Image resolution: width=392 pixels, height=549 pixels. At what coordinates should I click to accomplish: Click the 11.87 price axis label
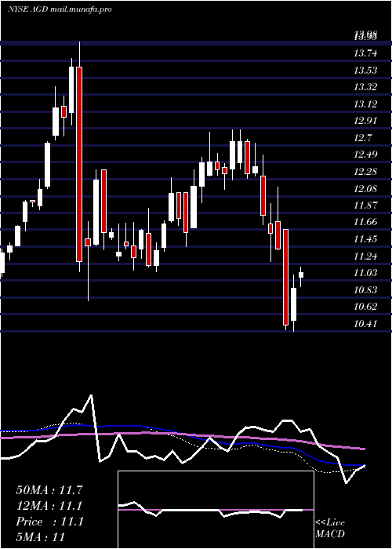[x=366, y=205]
